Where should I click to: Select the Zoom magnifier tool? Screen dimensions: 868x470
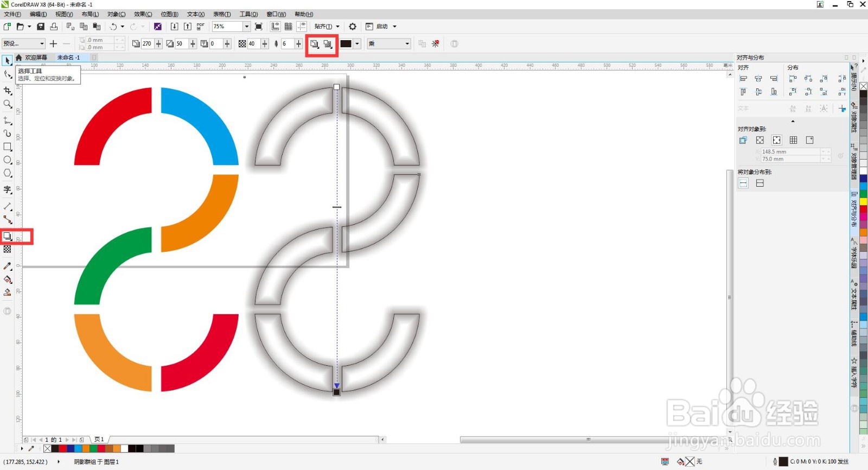click(8, 104)
